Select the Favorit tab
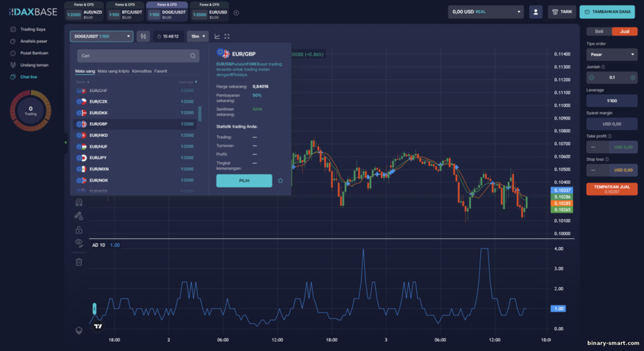 click(160, 71)
